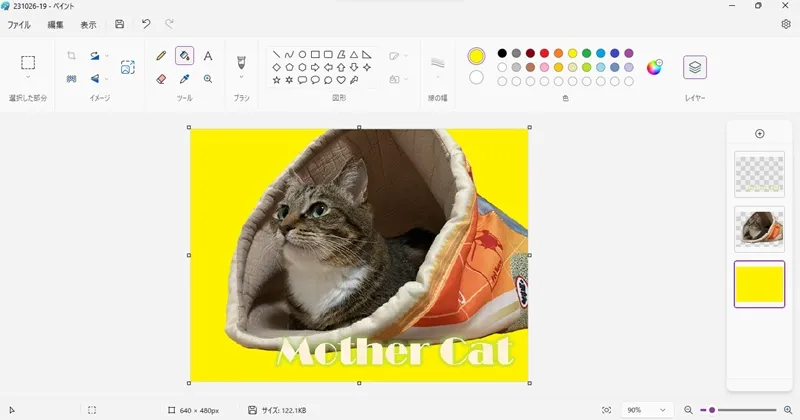The image size is (800, 420).
Task: Toggle the Layers panel button
Action: tap(695, 67)
